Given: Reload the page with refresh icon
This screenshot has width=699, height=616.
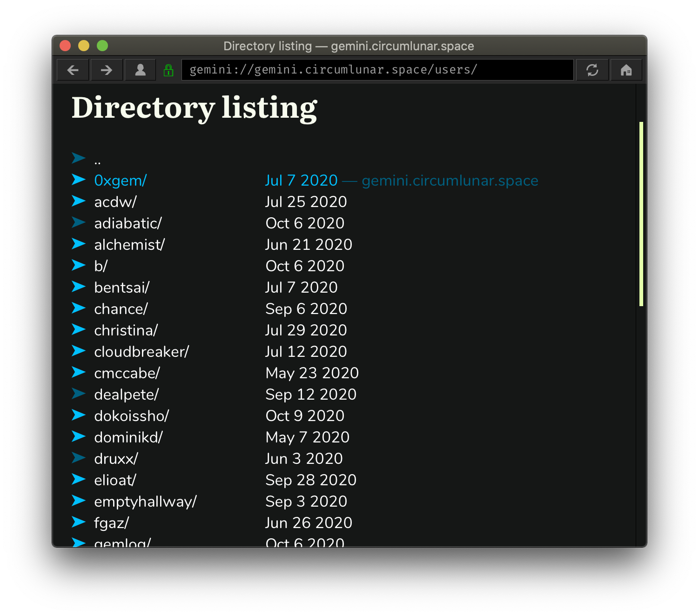Looking at the screenshot, I should click(592, 70).
